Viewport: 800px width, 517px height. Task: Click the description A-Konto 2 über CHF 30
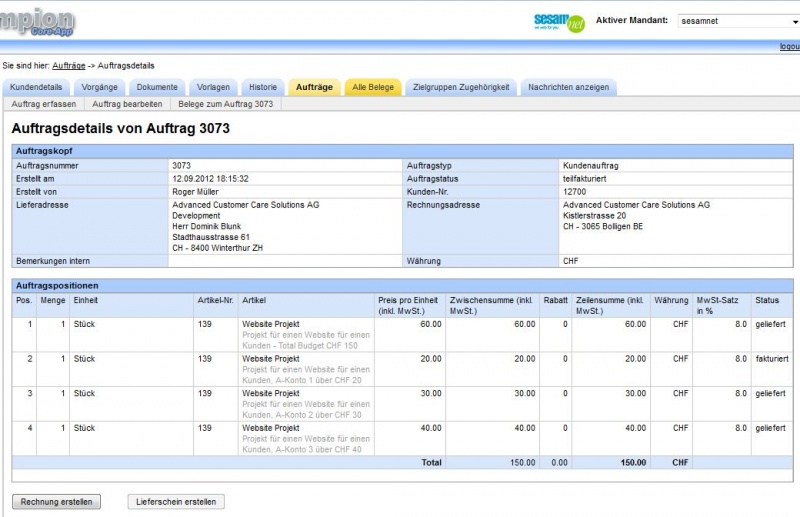click(x=306, y=409)
